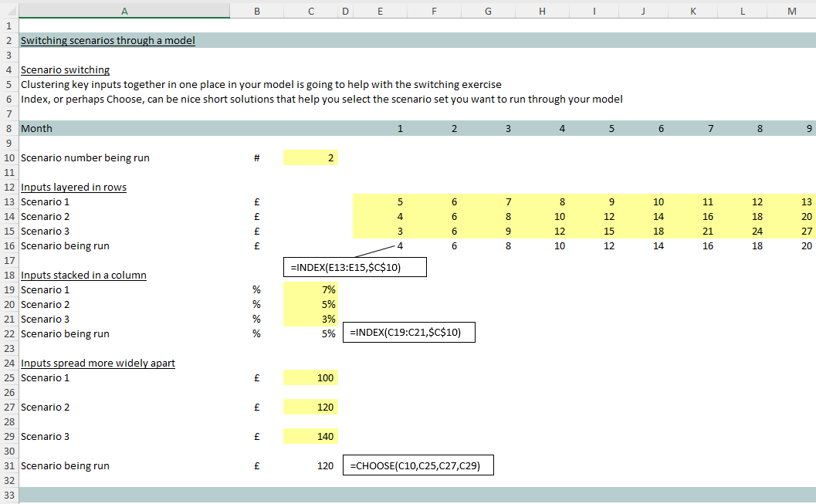Click the 'Inputs layered in rows' heading
Viewport: 816px width, 504px height.
click(x=73, y=188)
